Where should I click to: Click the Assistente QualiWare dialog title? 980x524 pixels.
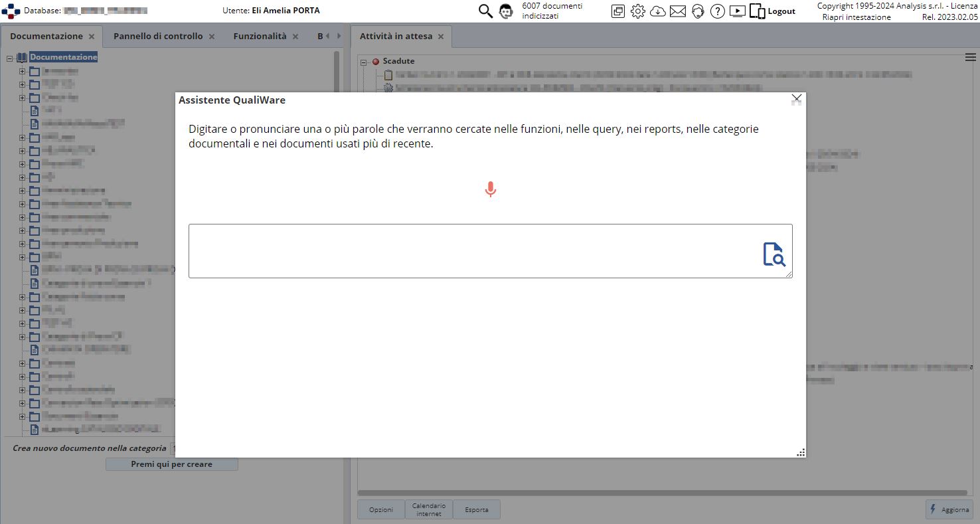232,100
